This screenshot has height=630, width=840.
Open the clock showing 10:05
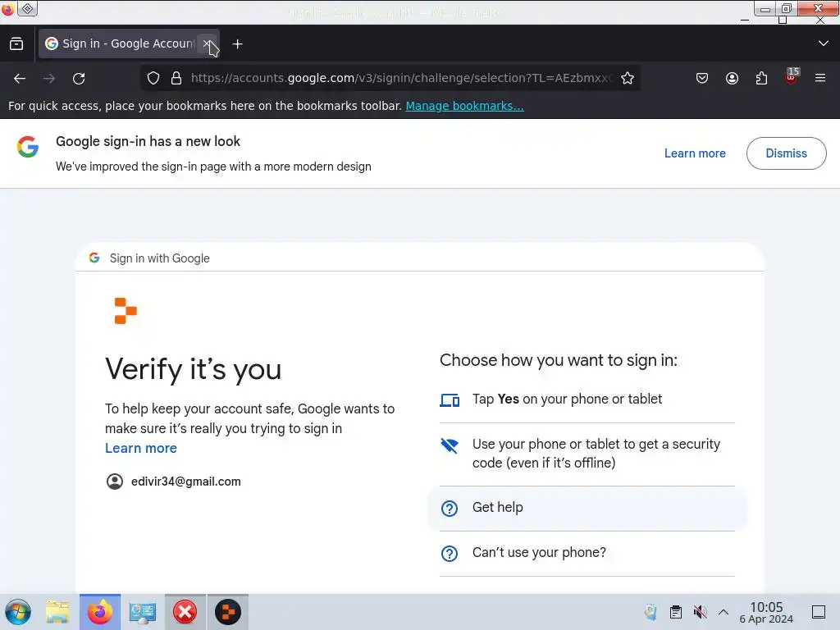[766, 612]
